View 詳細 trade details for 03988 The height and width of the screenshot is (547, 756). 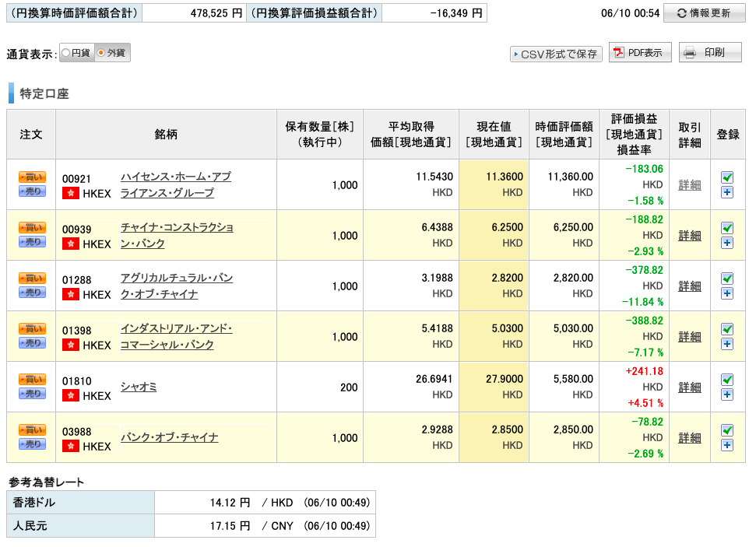(690, 438)
